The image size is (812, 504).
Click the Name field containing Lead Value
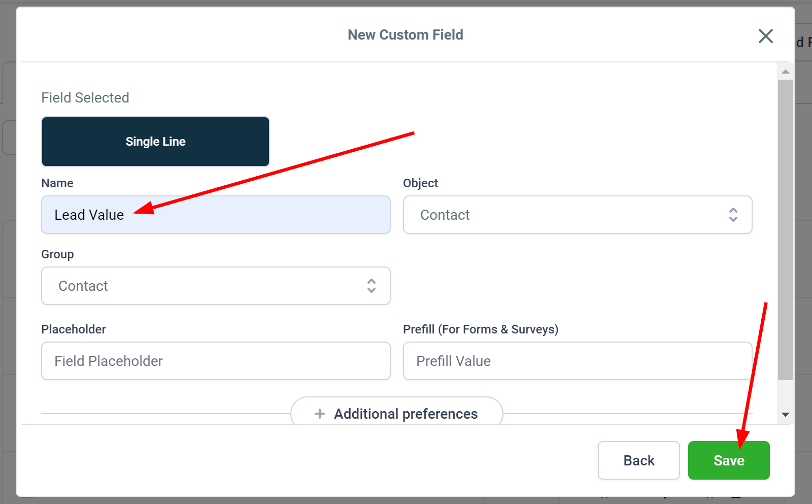(x=216, y=215)
